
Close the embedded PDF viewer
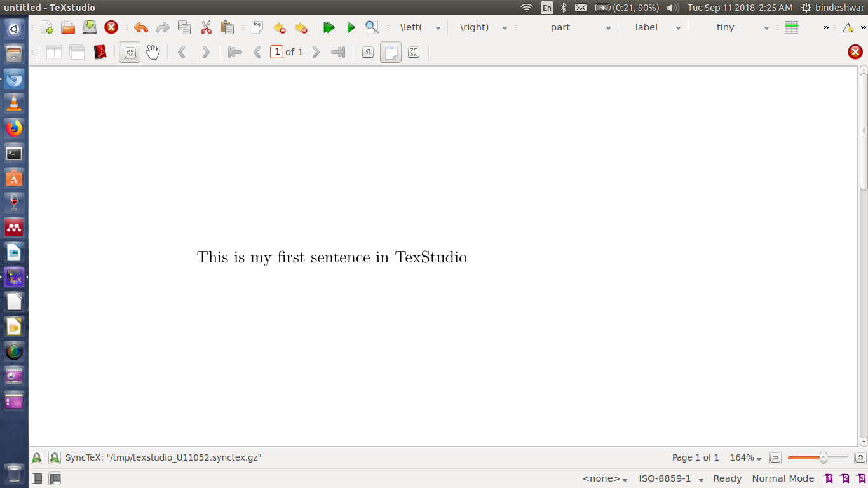pos(855,52)
